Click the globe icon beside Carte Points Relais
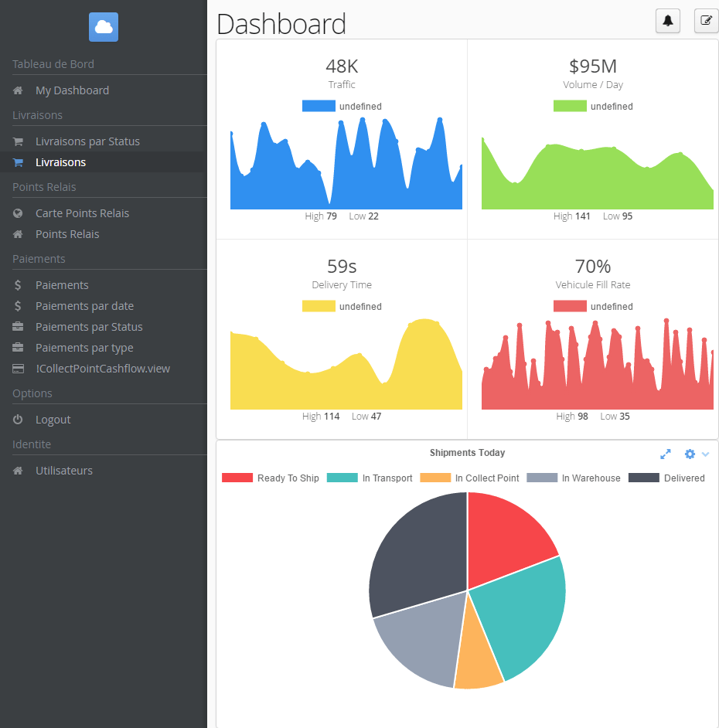 tap(18, 213)
